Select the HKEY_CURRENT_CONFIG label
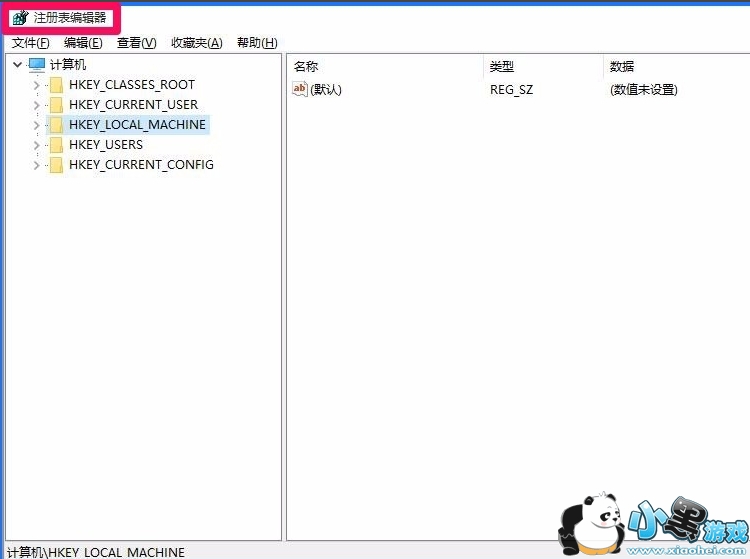Image resolution: width=750 pixels, height=559 pixels. [x=142, y=165]
